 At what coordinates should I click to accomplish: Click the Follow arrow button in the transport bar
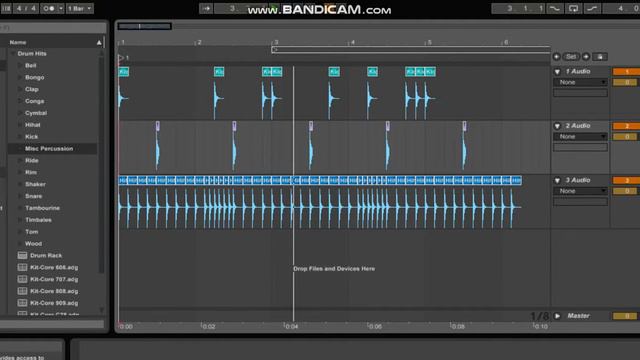point(206,8)
